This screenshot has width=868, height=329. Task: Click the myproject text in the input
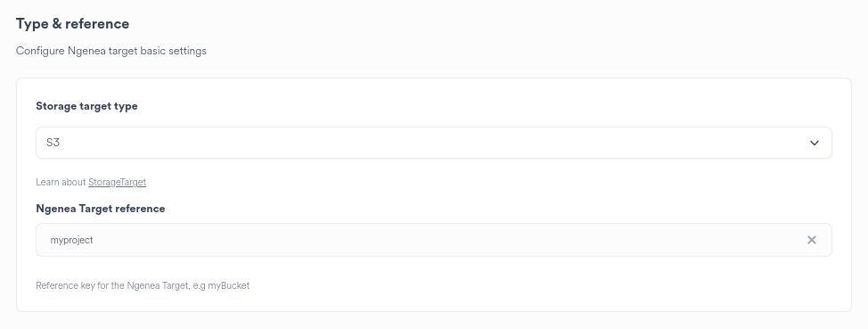coord(71,241)
